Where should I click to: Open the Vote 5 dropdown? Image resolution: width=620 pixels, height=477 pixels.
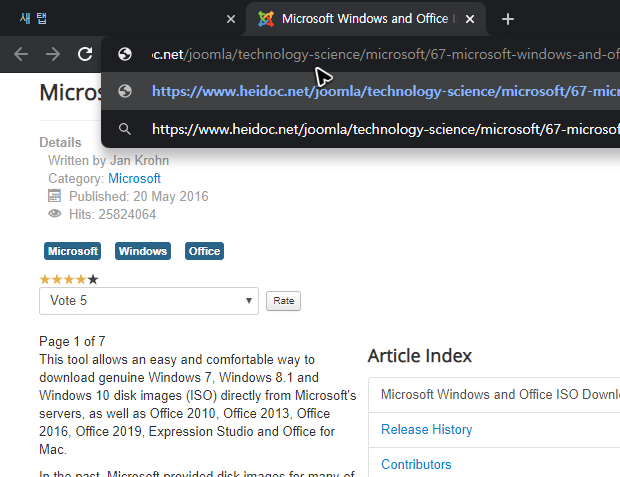coord(149,301)
